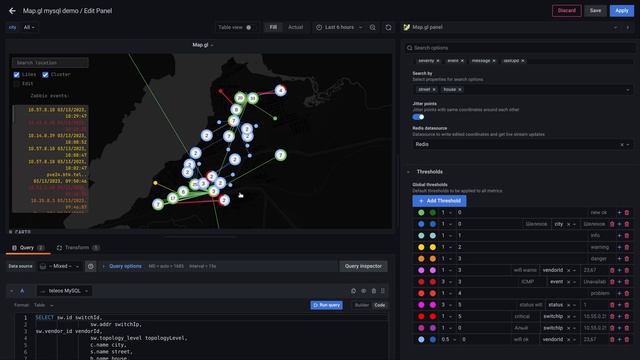The width and height of the screenshot is (640, 360).
Task: Open the Map.gl panel title menu
Action: coord(203,45)
